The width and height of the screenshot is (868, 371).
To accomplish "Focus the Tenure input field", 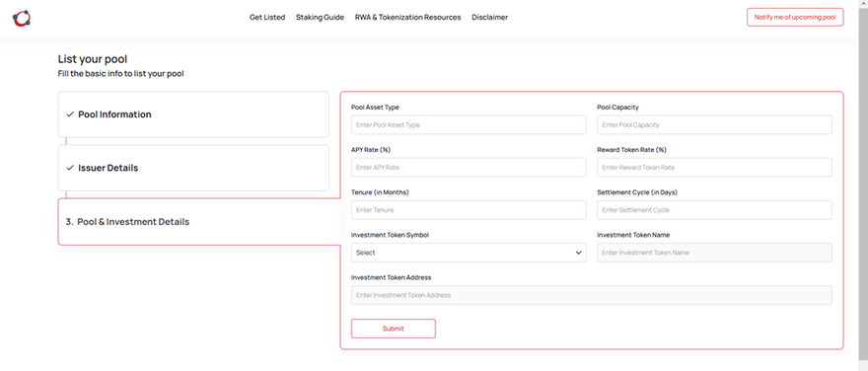I will 469,210.
